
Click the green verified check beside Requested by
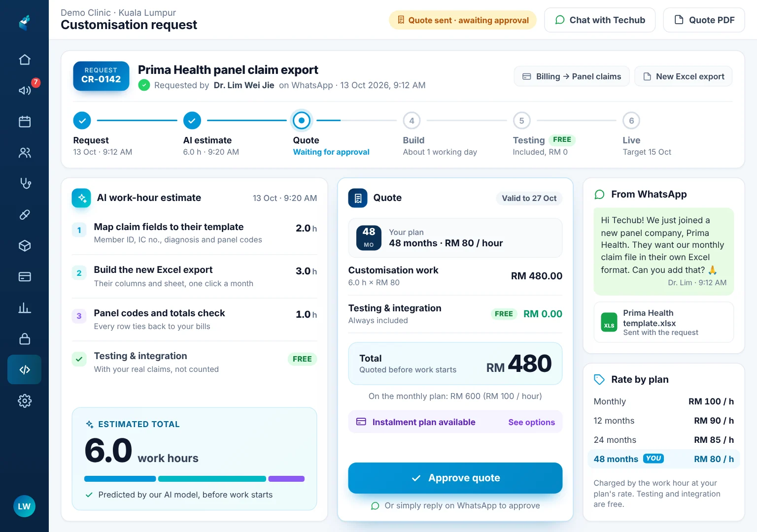point(144,85)
